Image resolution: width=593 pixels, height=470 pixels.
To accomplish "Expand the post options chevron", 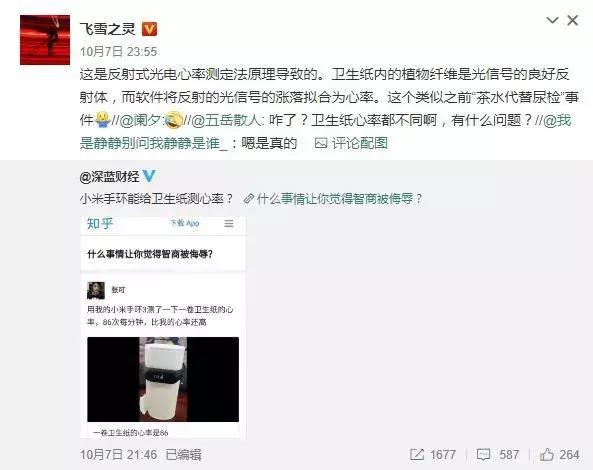I will coord(553,20).
